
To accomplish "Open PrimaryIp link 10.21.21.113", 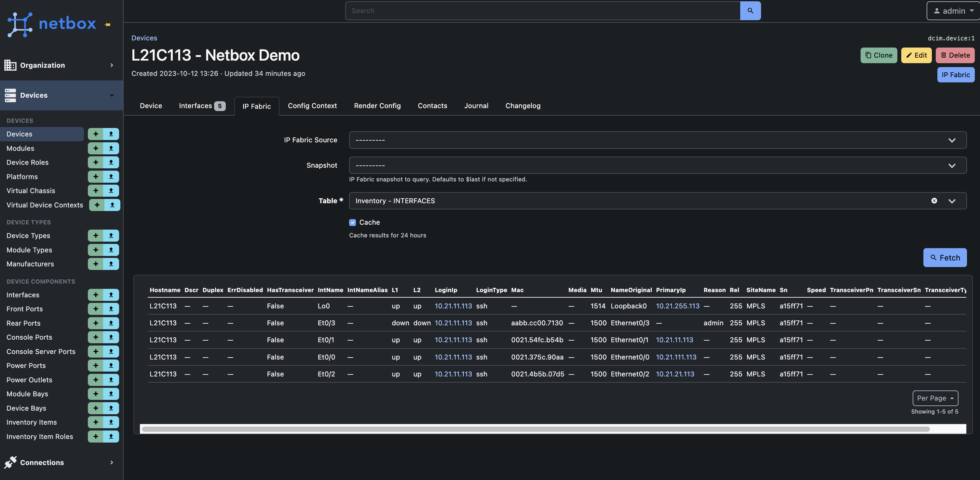I will 674,374.
